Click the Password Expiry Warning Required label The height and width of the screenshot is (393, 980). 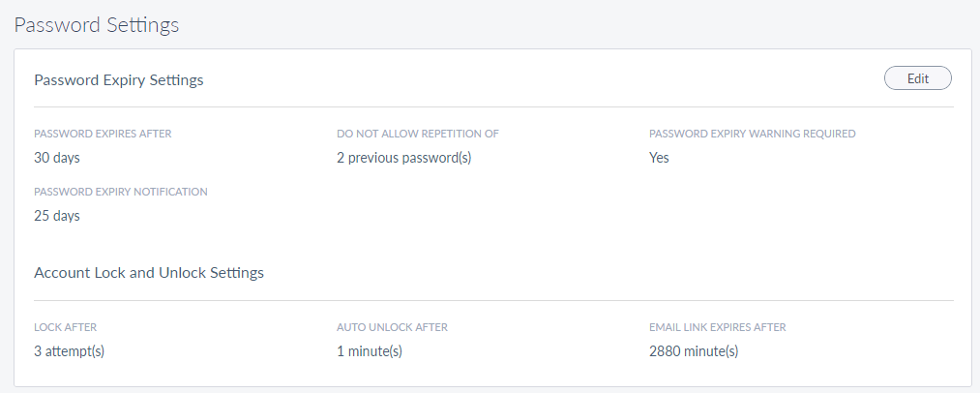coord(752,134)
